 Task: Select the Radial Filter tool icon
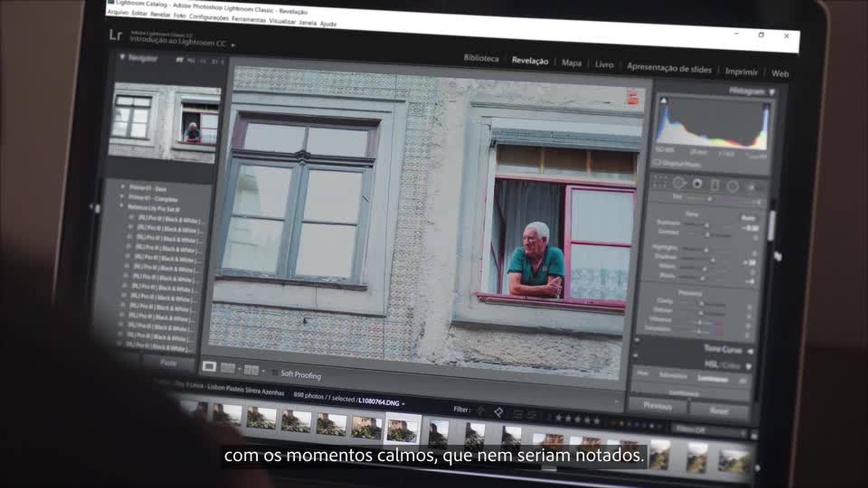(733, 186)
